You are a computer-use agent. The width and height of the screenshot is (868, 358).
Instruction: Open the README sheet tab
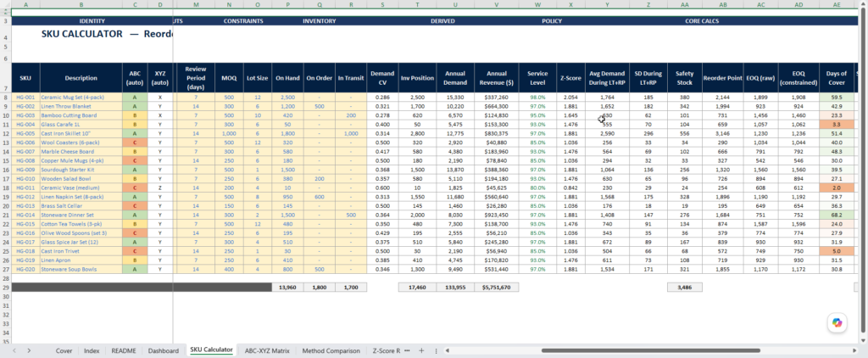click(x=124, y=351)
